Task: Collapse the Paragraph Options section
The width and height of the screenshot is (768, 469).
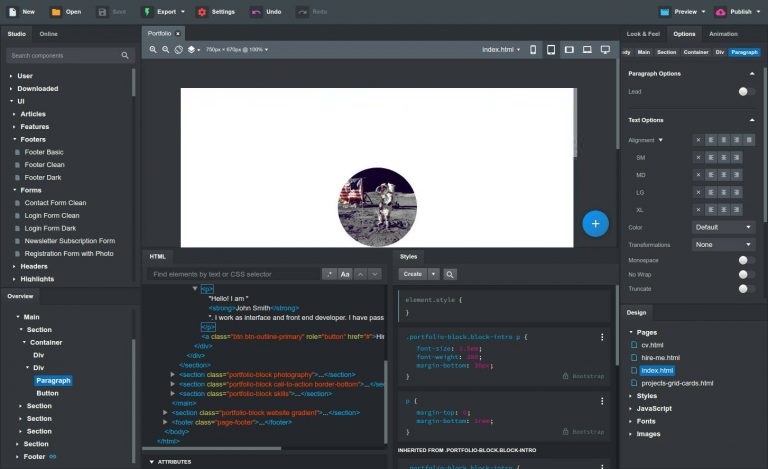Action: point(752,73)
